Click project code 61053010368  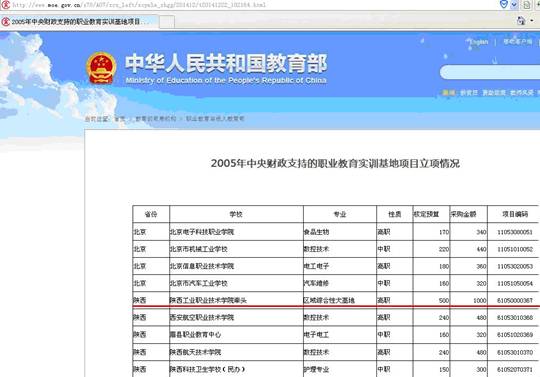pos(515,318)
